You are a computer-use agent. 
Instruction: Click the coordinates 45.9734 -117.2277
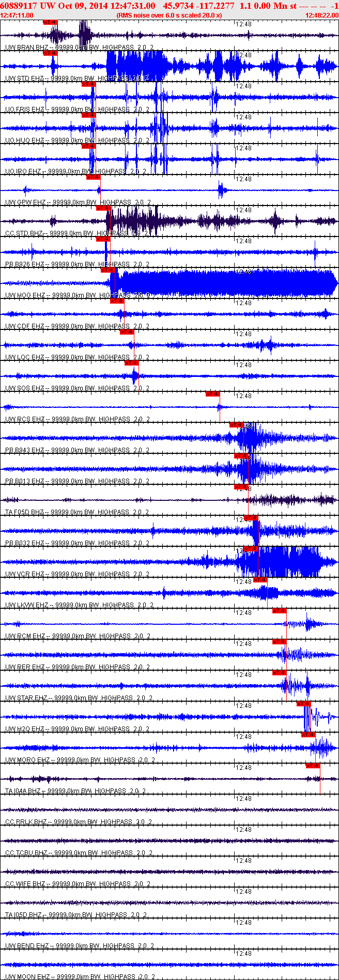(x=198, y=6)
